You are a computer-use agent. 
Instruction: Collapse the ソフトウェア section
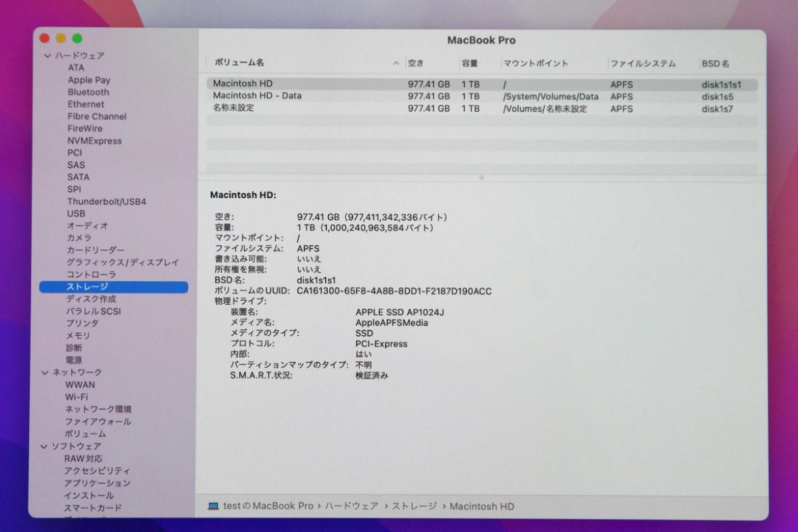pos(45,446)
